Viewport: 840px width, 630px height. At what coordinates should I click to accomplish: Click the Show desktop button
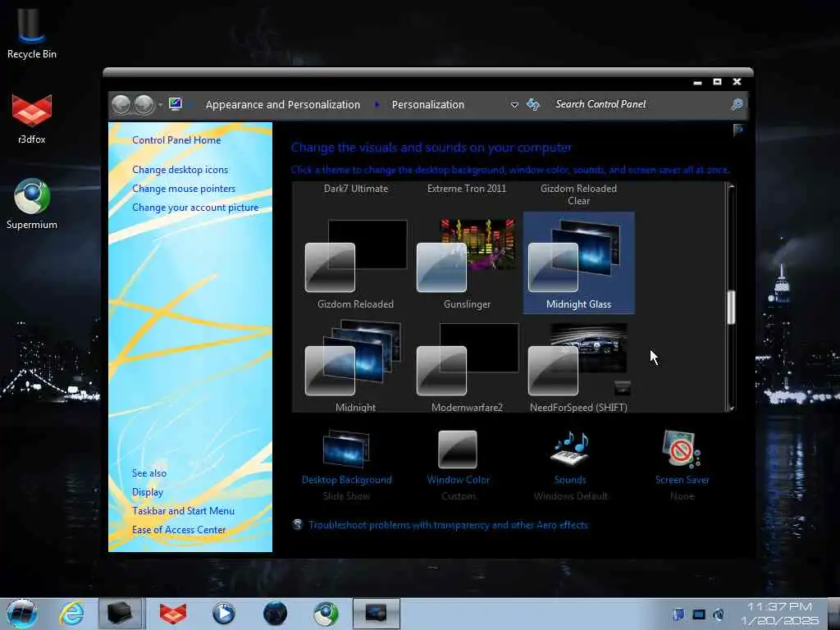pyautogui.click(x=833, y=614)
